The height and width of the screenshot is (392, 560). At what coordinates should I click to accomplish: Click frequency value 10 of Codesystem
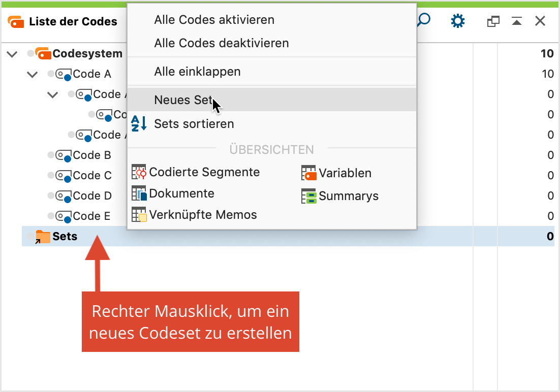click(547, 53)
